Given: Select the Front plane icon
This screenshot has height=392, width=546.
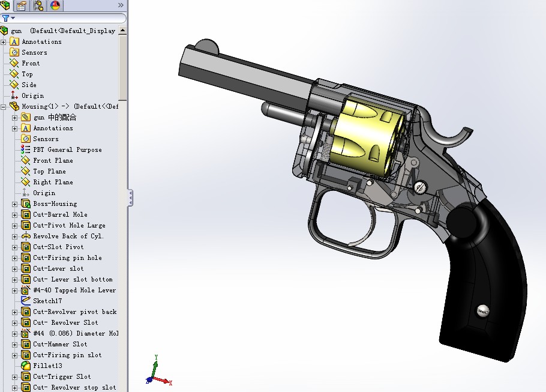Looking at the screenshot, I should pos(14,63).
